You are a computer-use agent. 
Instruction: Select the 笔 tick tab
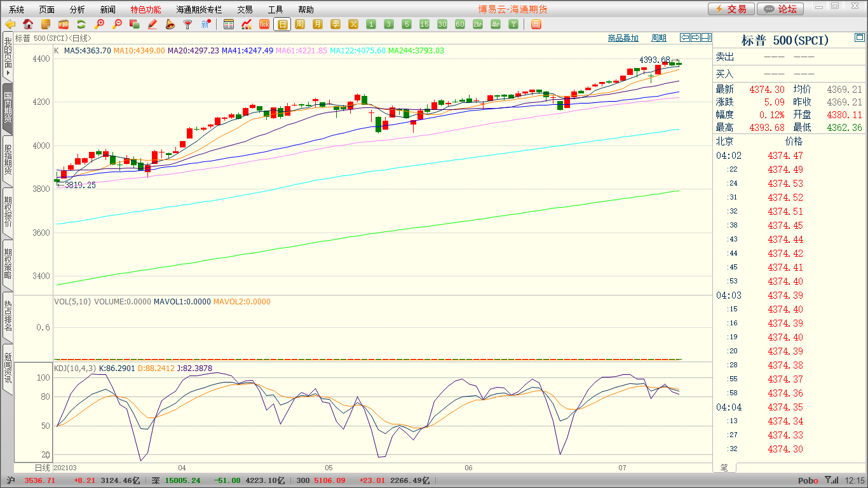tap(724, 468)
